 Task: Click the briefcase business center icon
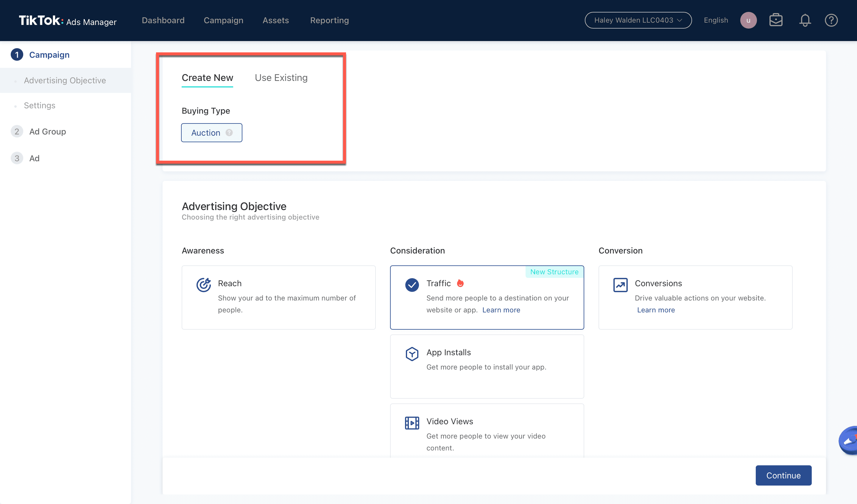point(776,21)
